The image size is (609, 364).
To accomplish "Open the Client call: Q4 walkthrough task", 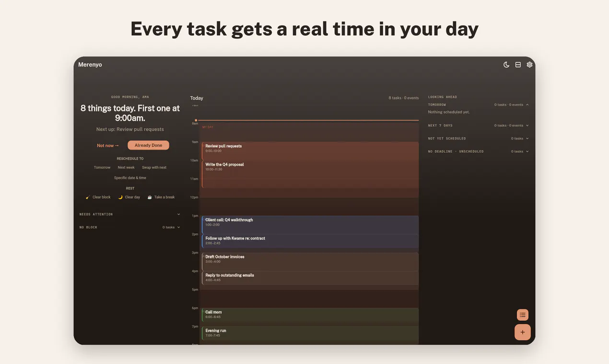I will click(x=310, y=225).
